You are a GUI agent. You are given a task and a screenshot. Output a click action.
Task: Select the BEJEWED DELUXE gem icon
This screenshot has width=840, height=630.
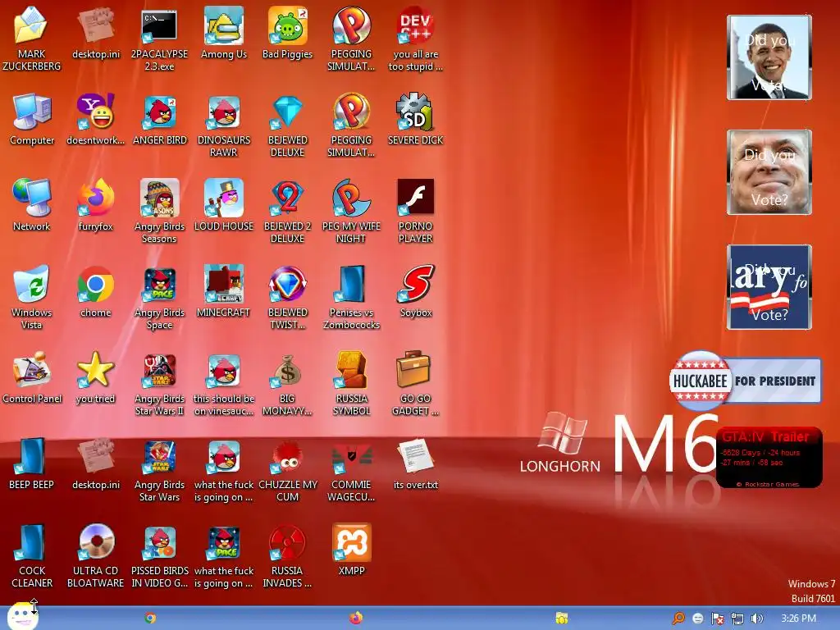(x=287, y=112)
